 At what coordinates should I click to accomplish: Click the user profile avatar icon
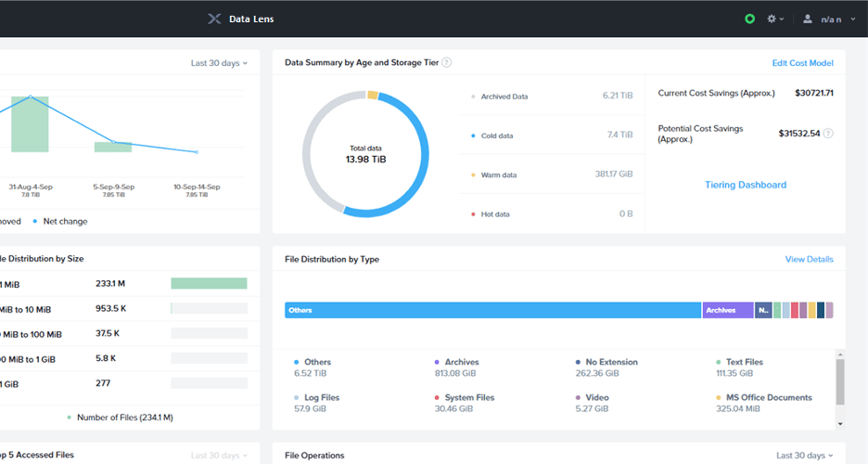(x=808, y=19)
